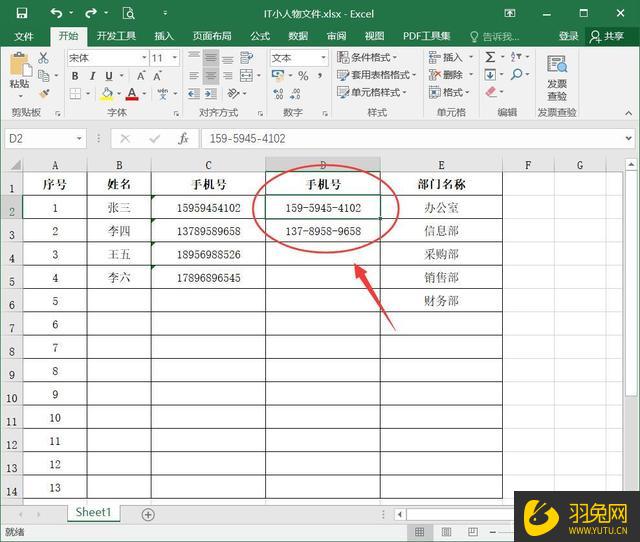Toggle Bold formatting

pyautogui.click(x=75, y=76)
